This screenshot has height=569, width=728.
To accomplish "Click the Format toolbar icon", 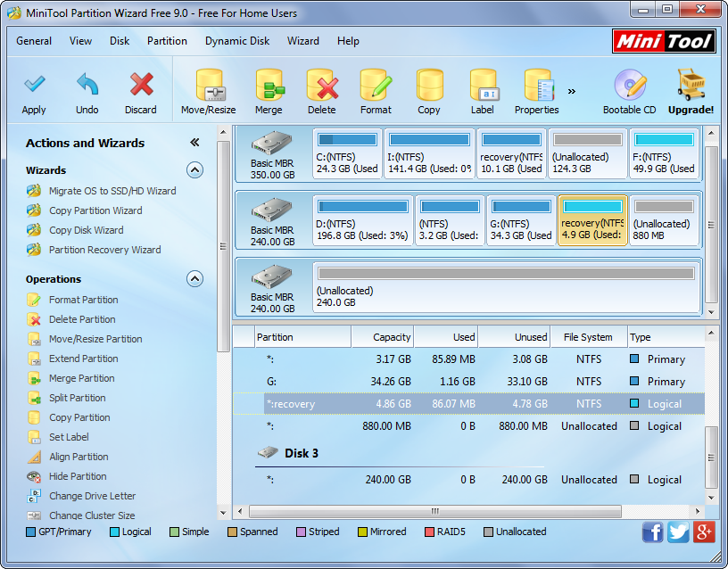I will (376, 85).
